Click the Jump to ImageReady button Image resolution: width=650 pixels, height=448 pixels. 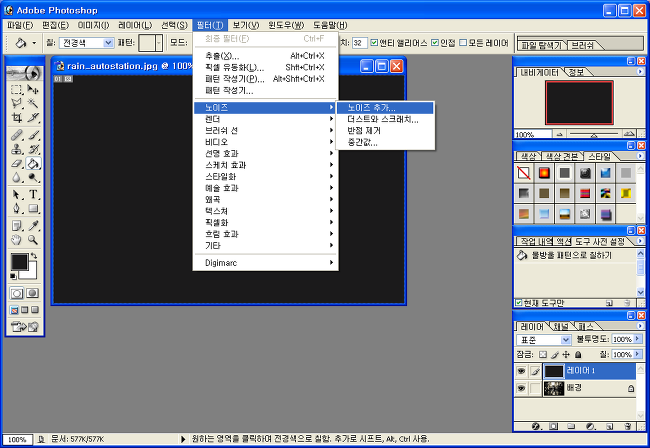(24, 327)
